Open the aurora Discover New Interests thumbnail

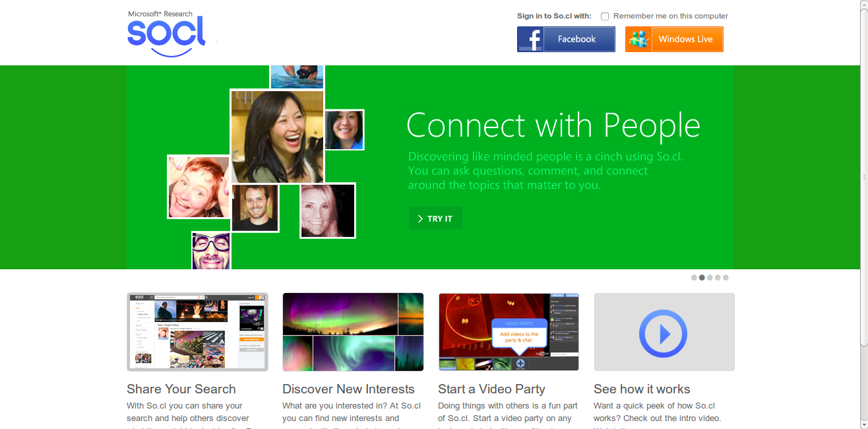pyautogui.click(x=353, y=332)
